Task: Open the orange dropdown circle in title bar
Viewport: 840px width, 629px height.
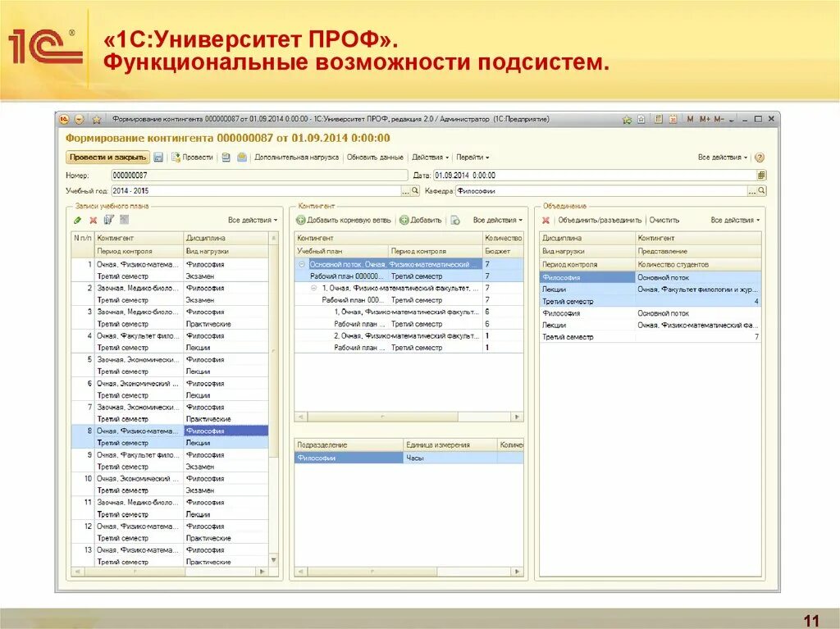Action: point(80,120)
